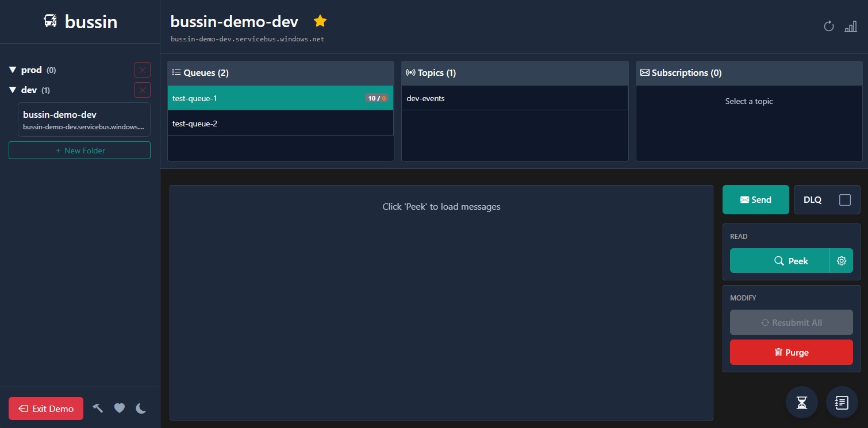Click Peek to load messages
Screen dimensions: 868x428
(779, 261)
